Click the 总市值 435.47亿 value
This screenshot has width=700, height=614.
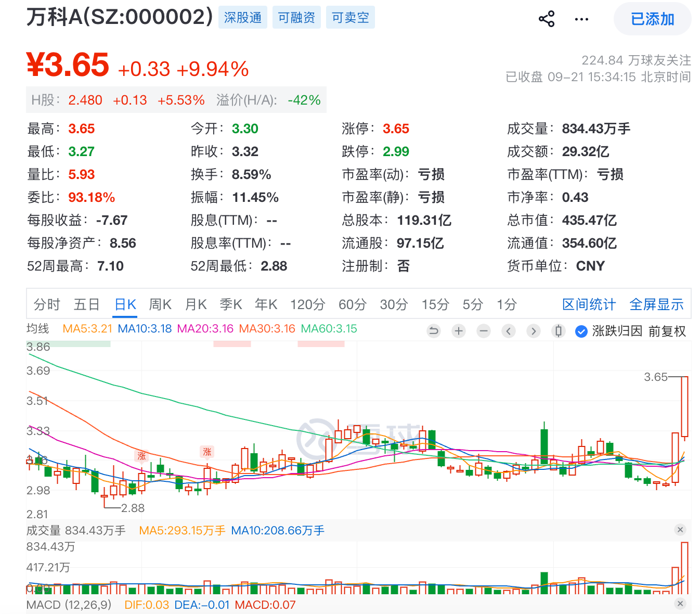click(589, 220)
